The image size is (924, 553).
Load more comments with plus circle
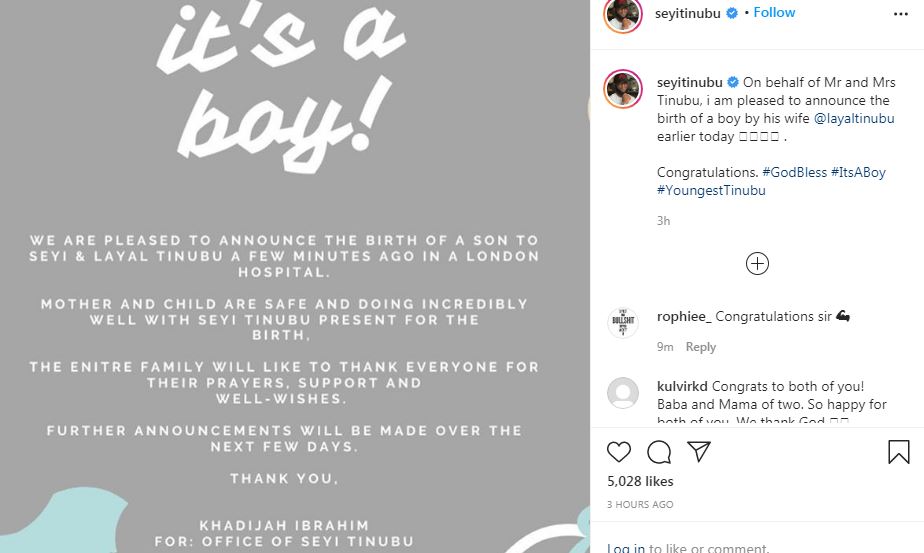[757, 264]
